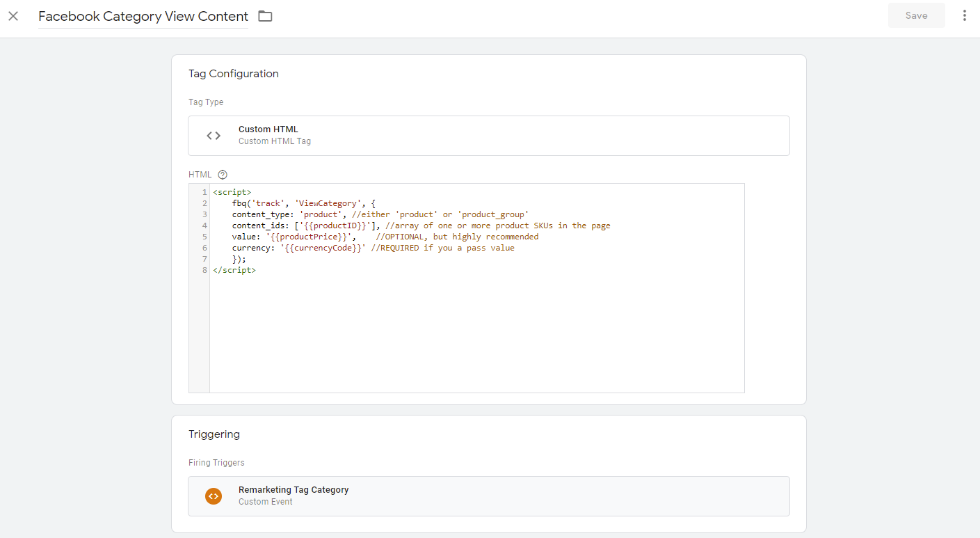Click the fbq 'ViewCategory' line in the code
The width and height of the screenshot is (980, 538).
[303, 203]
